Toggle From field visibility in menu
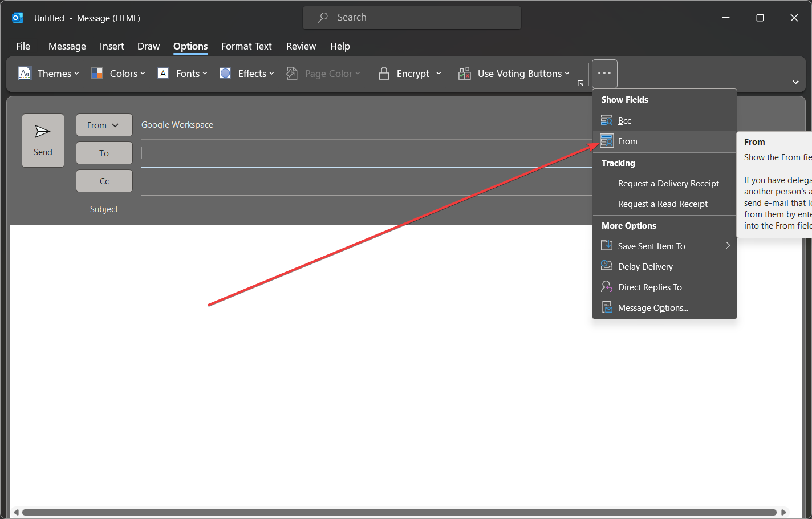Viewport: 812px width, 519px height. click(x=665, y=141)
